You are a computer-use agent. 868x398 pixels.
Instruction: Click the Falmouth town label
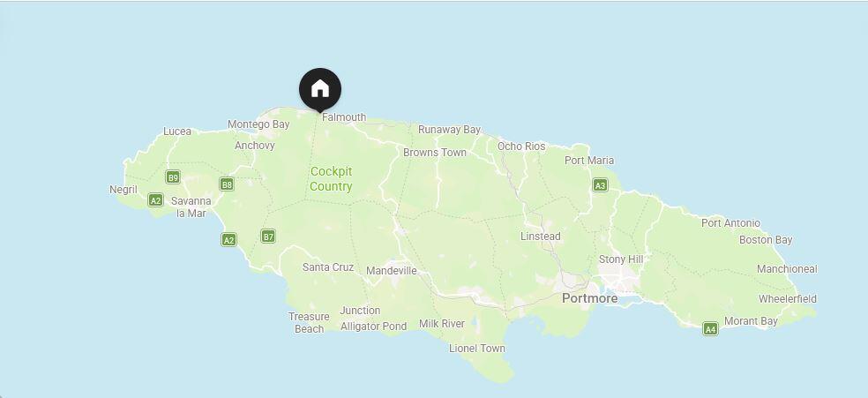(344, 117)
